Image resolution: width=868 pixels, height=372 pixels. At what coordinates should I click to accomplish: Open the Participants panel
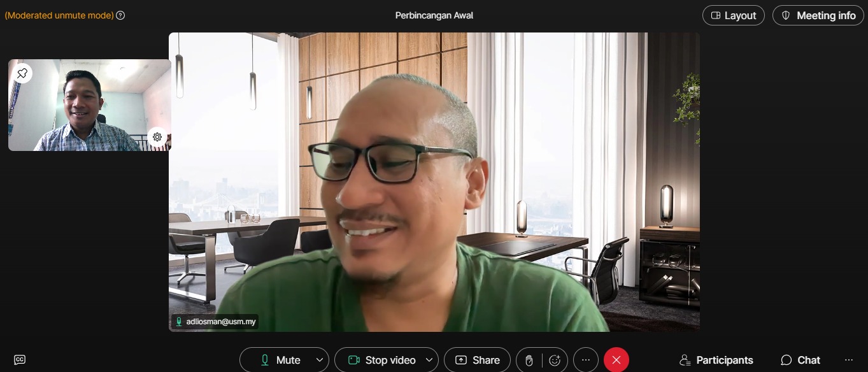tap(716, 360)
